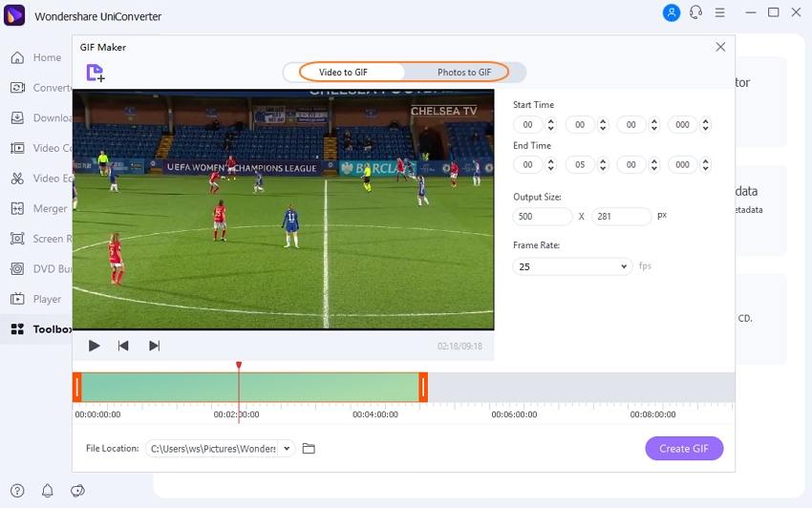Open Video Editor in sidebar

pos(40,179)
